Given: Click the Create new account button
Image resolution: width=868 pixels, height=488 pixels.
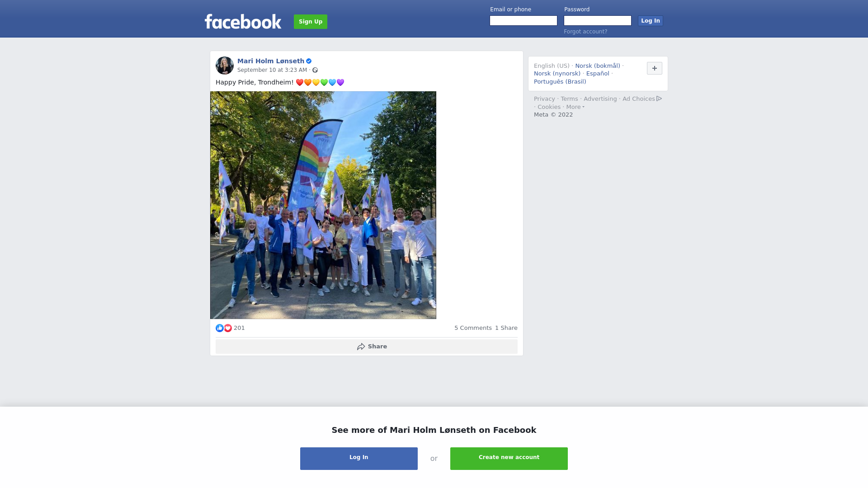Looking at the screenshot, I should pyautogui.click(x=509, y=459).
